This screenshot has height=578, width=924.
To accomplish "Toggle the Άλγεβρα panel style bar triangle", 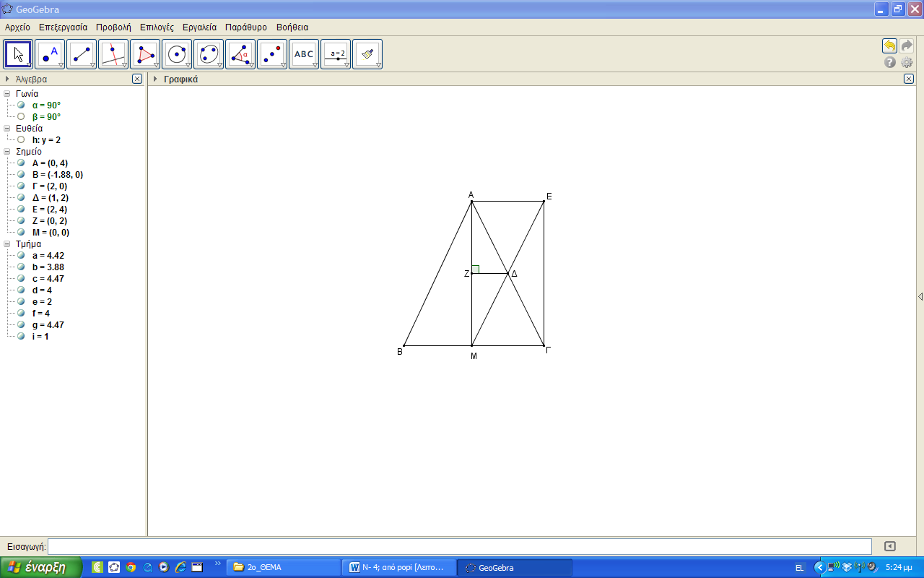I will pos(7,79).
